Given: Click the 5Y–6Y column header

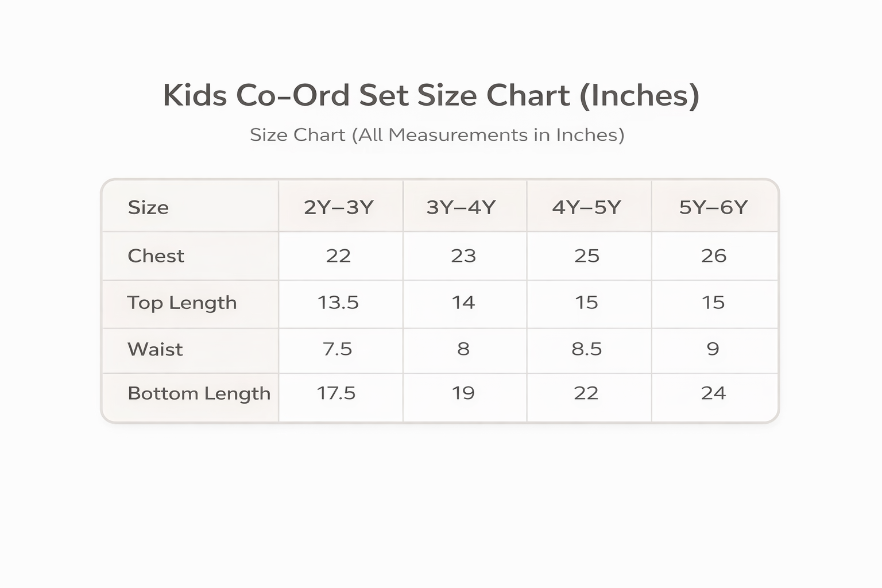Looking at the screenshot, I should click(x=714, y=207).
